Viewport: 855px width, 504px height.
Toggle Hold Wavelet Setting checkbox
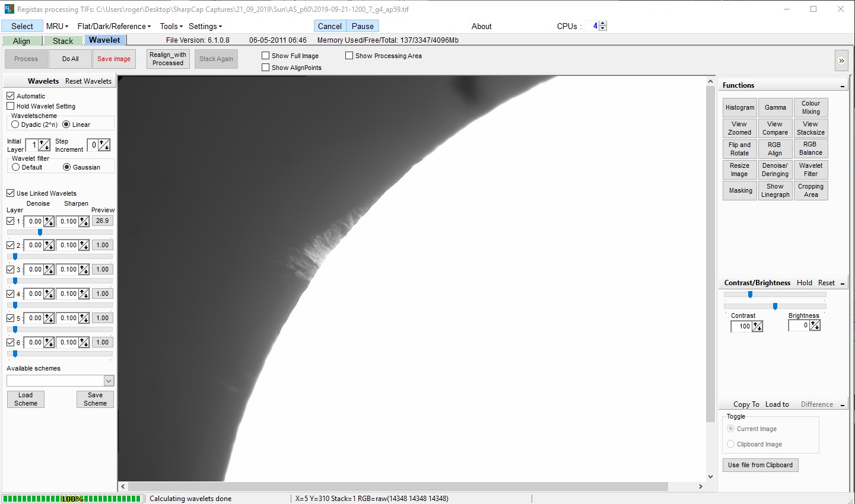tap(11, 106)
